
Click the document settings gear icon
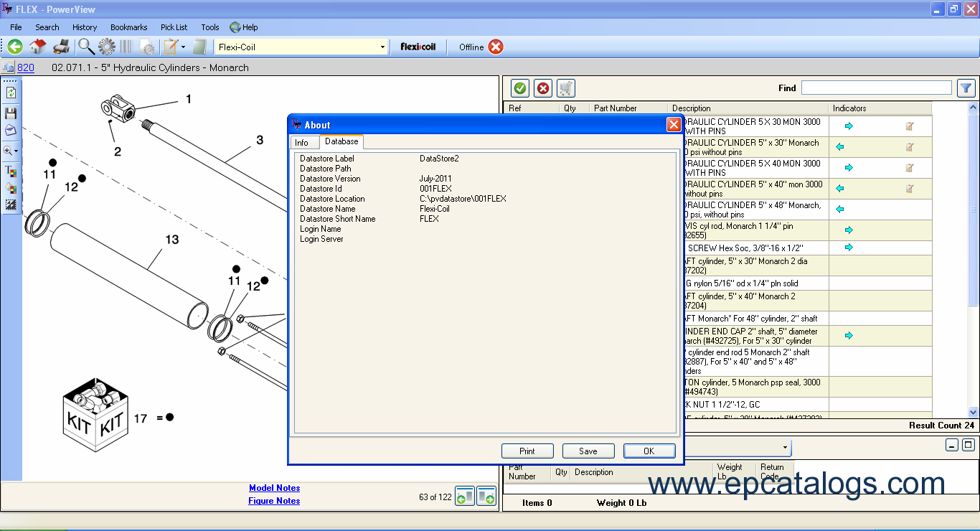pos(148,47)
